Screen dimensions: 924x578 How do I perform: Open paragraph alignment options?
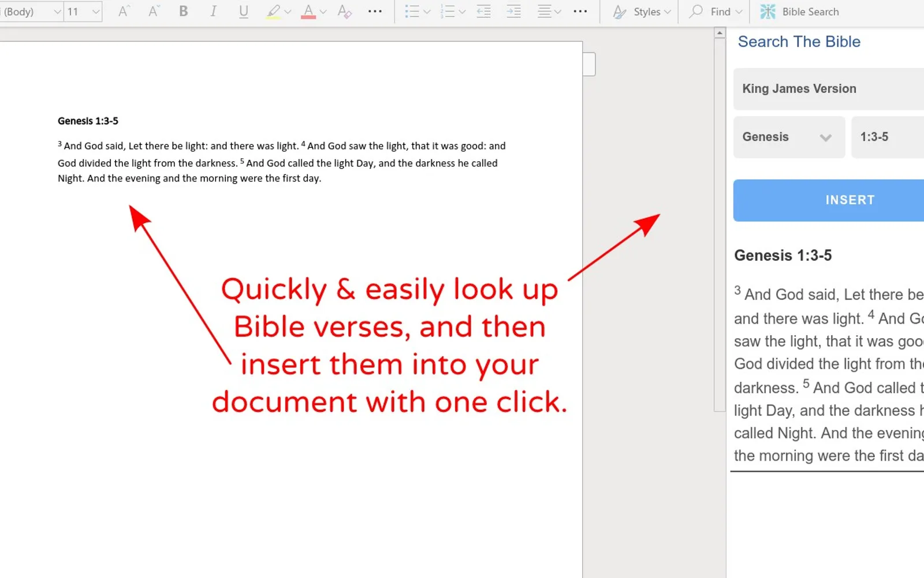pyautogui.click(x=549, y=12)
